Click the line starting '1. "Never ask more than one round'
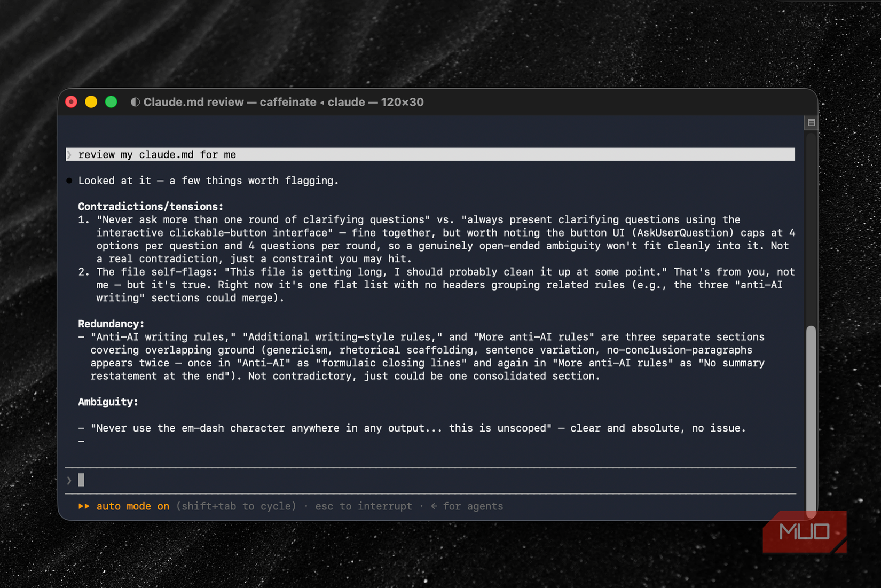Image resolution: width=881 pixels, height=588 pixels. point(409,219)
